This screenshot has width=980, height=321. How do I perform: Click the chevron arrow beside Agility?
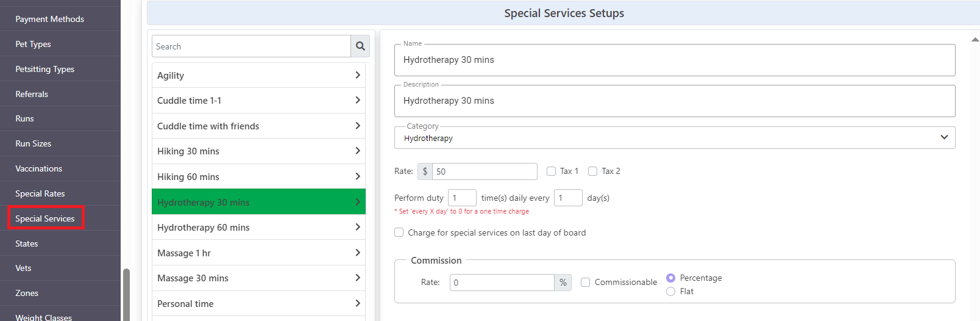click(x=357, y=75)
